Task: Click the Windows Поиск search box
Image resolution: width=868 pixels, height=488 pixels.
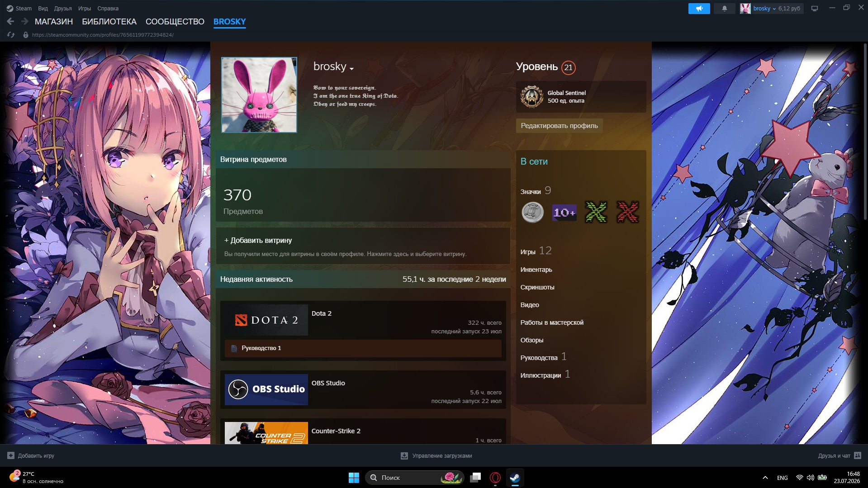Action: [414, 478]
